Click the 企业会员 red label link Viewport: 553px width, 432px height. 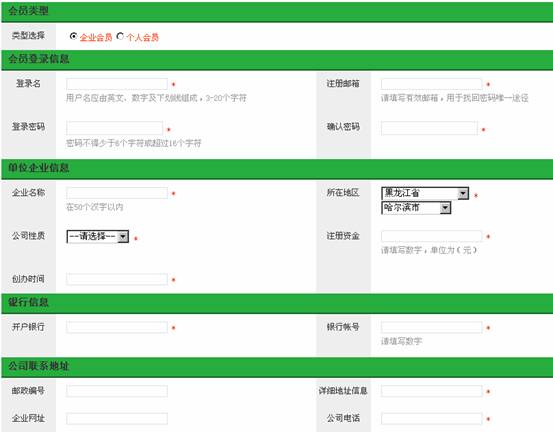[96, 37]
